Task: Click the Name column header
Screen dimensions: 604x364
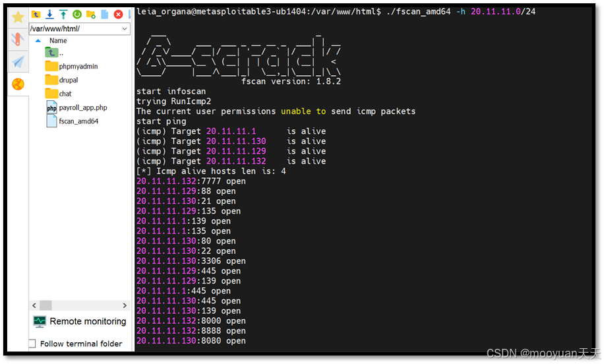Action: 58,40
